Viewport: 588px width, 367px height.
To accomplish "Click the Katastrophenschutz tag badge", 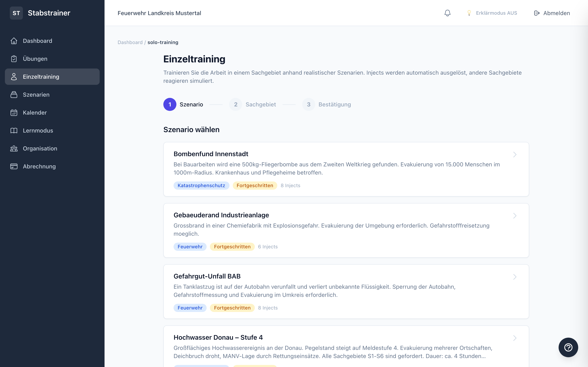I will tap(201, 186).
